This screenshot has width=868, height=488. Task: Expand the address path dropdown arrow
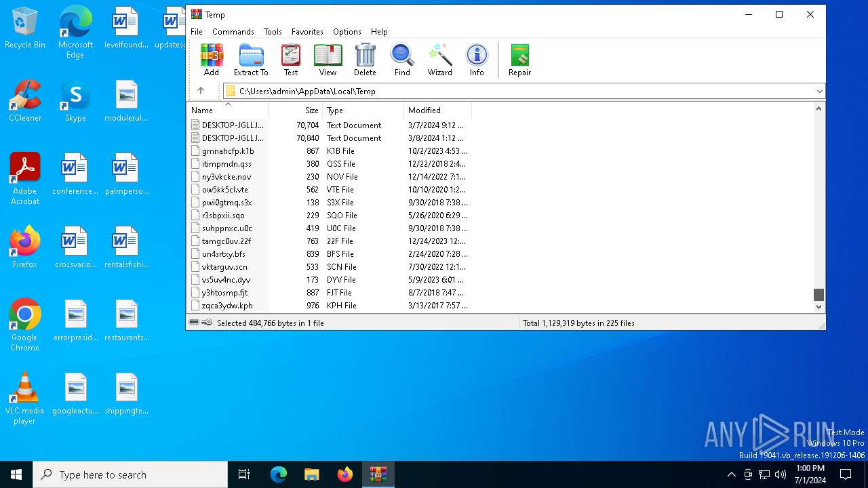click(x=819, y=91)
